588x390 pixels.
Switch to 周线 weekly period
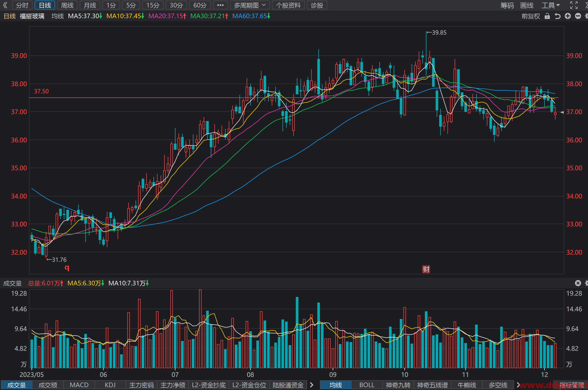coord(67,5)
